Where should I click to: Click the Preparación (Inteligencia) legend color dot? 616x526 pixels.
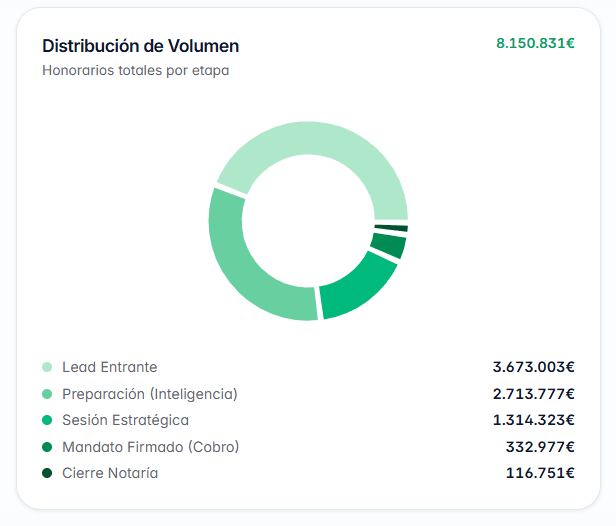47,394
